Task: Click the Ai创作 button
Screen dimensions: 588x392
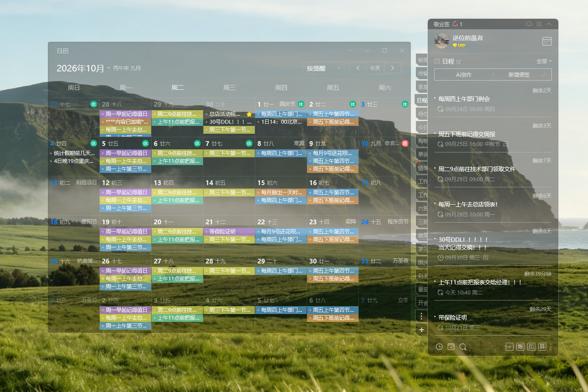Action: click(464, 74)
